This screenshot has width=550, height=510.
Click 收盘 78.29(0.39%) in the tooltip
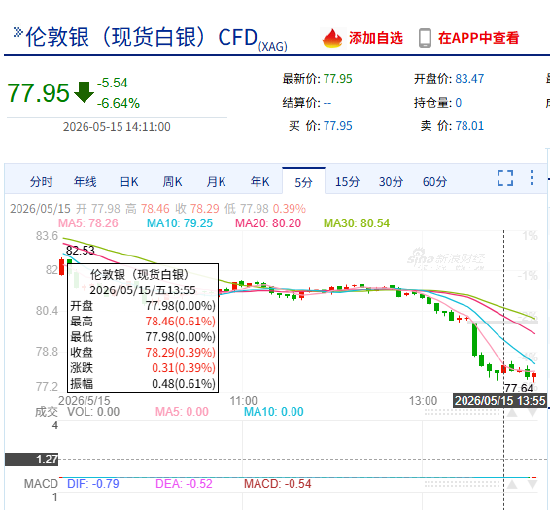143,353
